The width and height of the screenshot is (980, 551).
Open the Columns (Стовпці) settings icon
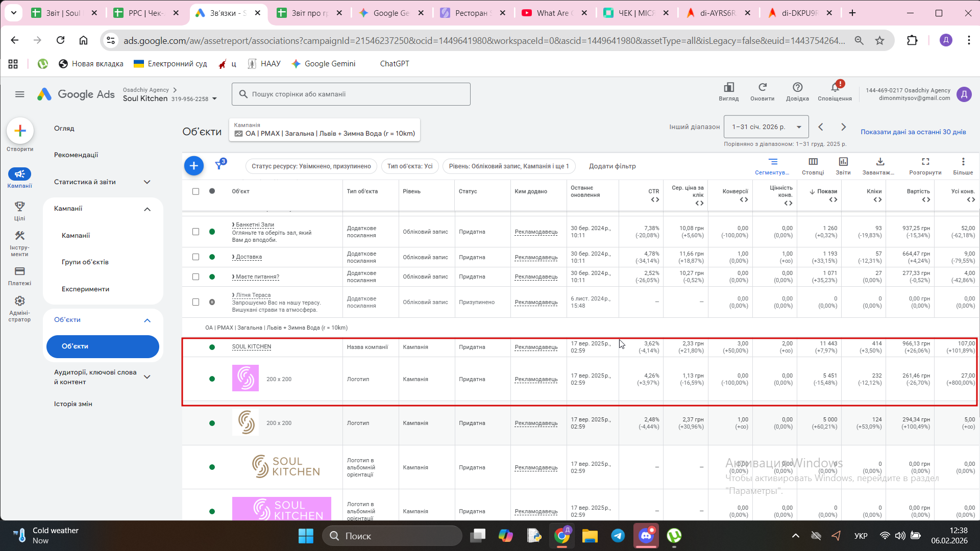pos(813,165)
